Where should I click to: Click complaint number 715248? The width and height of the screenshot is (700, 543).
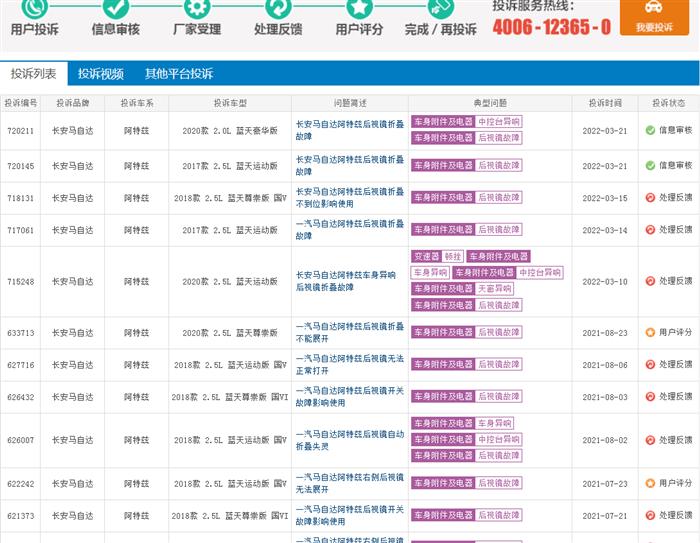[21, 282]
